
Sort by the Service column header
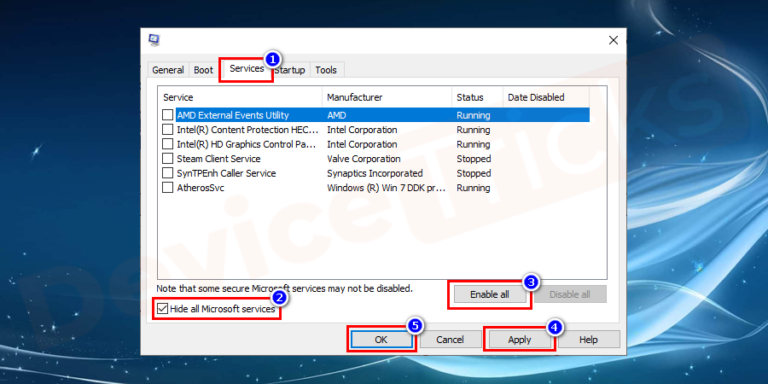coord(240,97)
